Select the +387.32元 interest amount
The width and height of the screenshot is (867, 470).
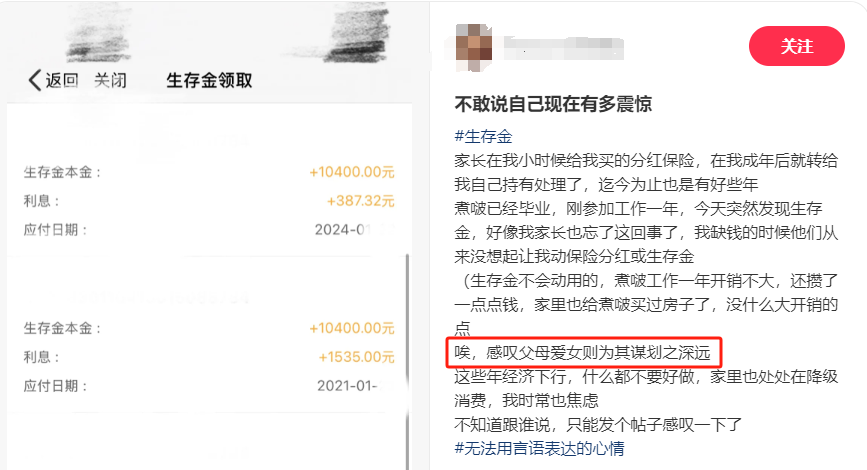(361, 201)
